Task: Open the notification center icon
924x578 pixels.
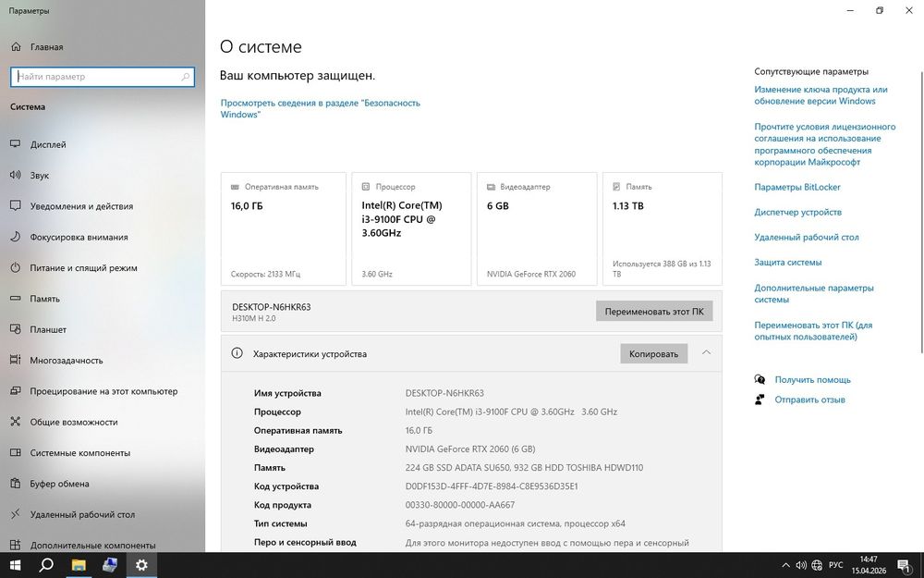Action: pyautogui.click(x=905, y=565)
